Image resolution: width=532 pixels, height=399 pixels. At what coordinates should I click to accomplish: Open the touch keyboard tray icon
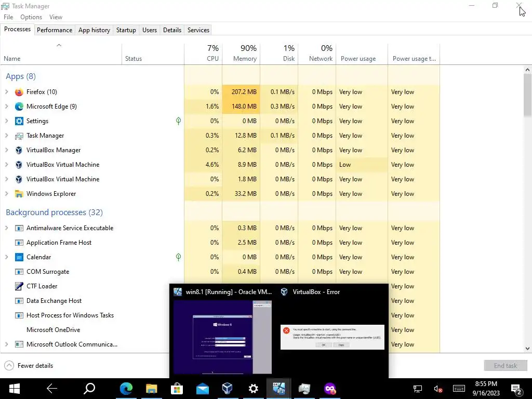459,389
